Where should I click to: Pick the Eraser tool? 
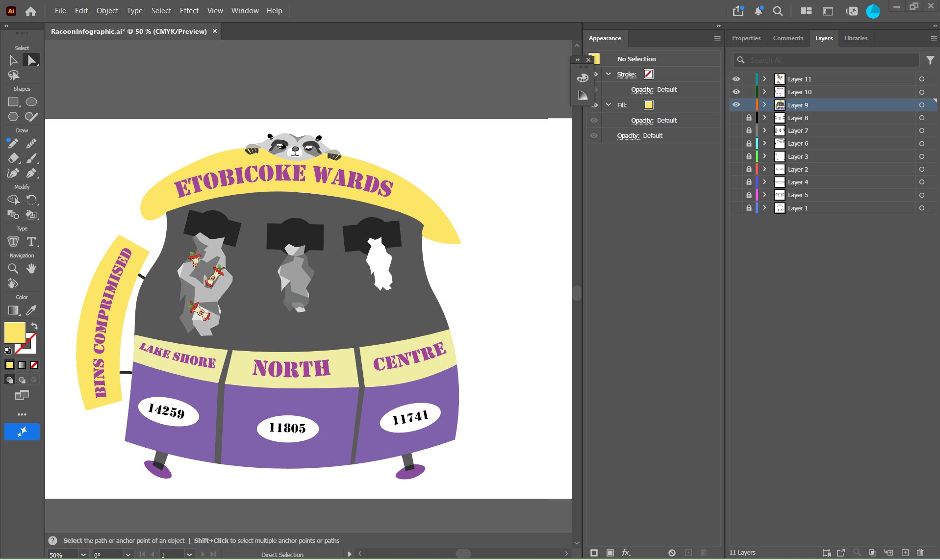(x=13, y=158)
